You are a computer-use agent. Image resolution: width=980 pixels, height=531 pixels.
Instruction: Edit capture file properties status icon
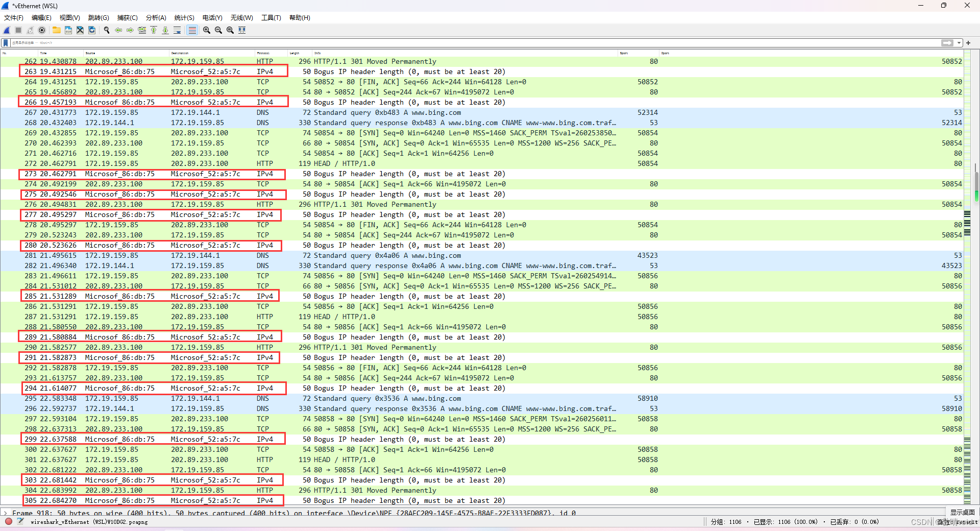[20, 521]
